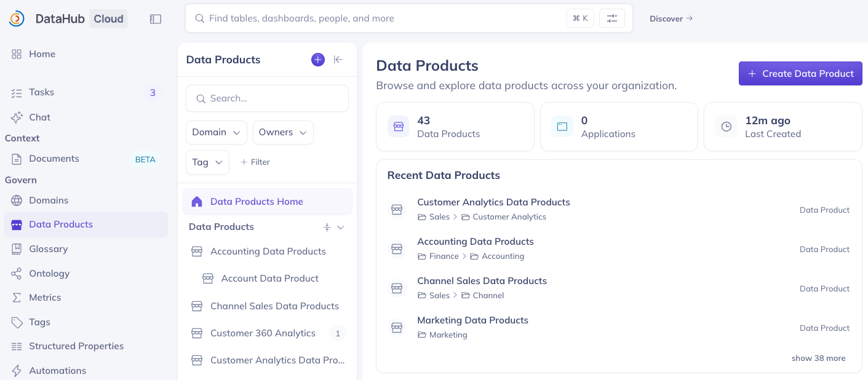Click the Documents page icon
Viewport: 868px width, 380px height.
coord(17,159)
